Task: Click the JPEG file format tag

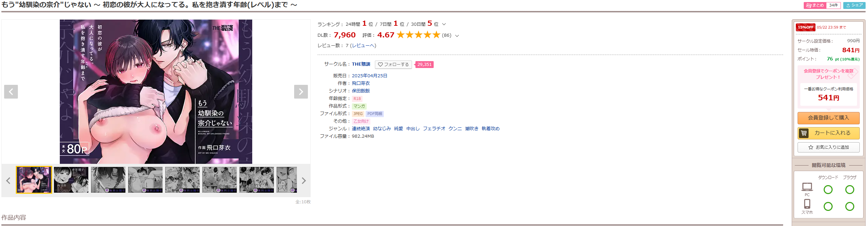Action: point(358,114)
